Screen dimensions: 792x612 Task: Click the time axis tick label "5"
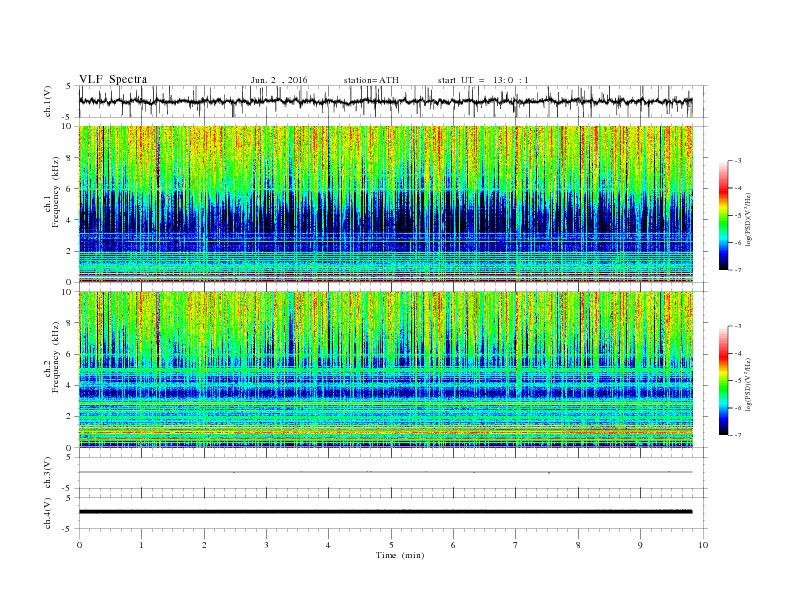(391, 545)
